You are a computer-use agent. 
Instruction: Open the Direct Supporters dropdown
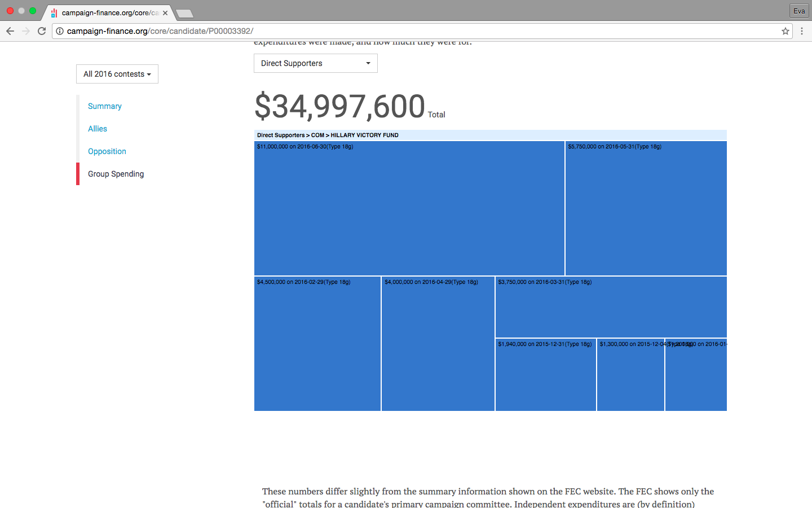tap(315, 63)
